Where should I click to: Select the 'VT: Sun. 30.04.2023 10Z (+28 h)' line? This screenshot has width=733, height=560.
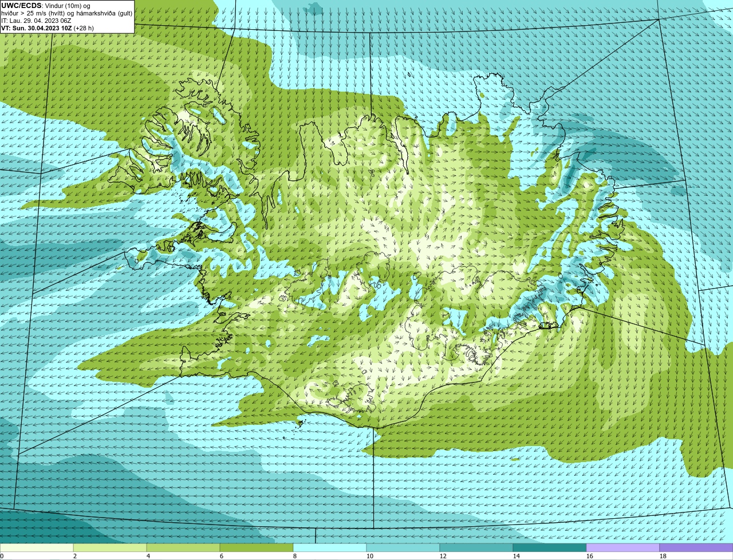point(48,28)
